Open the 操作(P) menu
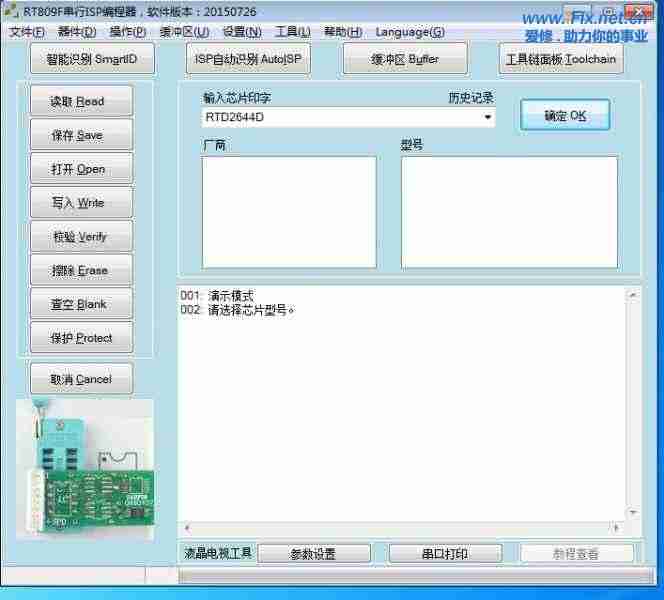This screenshot has height=600, width=664. [127, 32]
